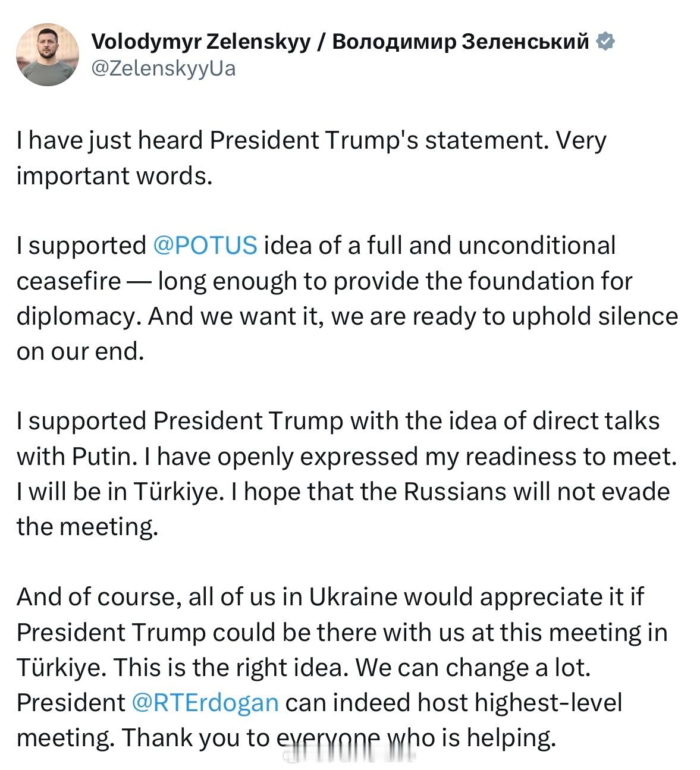Screen dimensions: 700x770
Task: Click the sentence "We can change a lot."
Action: click(x=473, y=667)
